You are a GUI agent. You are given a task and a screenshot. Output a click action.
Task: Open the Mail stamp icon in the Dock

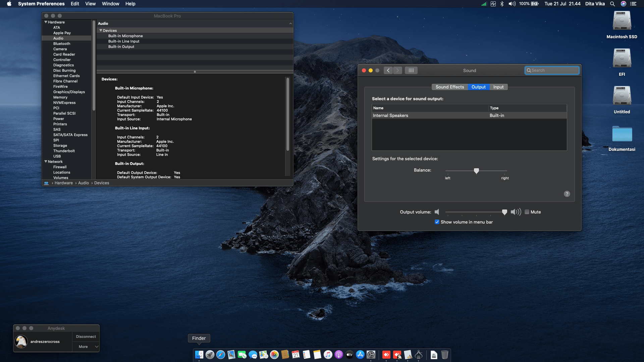click(231, 355)
